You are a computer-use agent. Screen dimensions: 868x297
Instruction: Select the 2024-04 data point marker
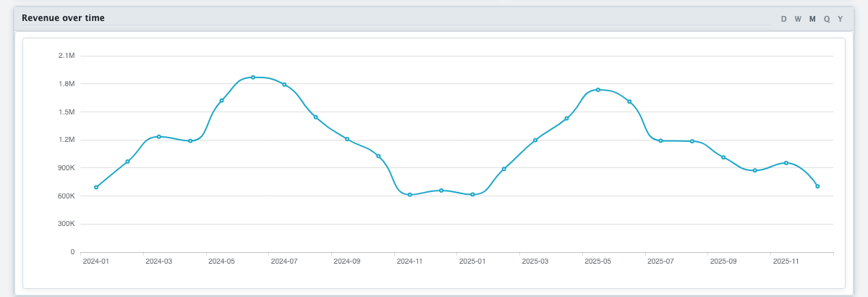190,141
